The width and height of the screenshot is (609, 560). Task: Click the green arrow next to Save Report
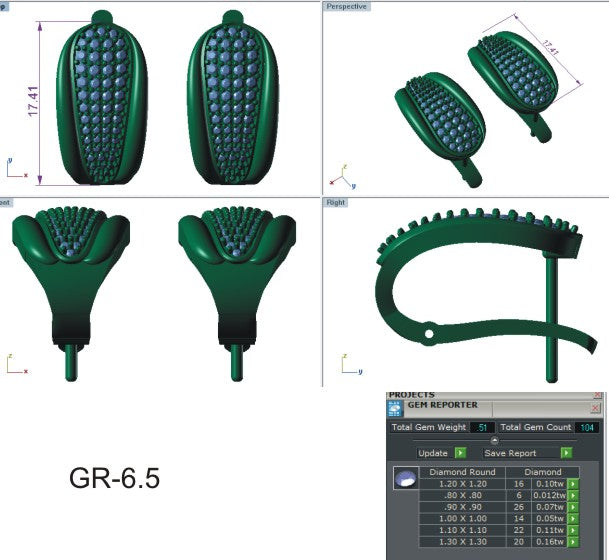(565, 453)
